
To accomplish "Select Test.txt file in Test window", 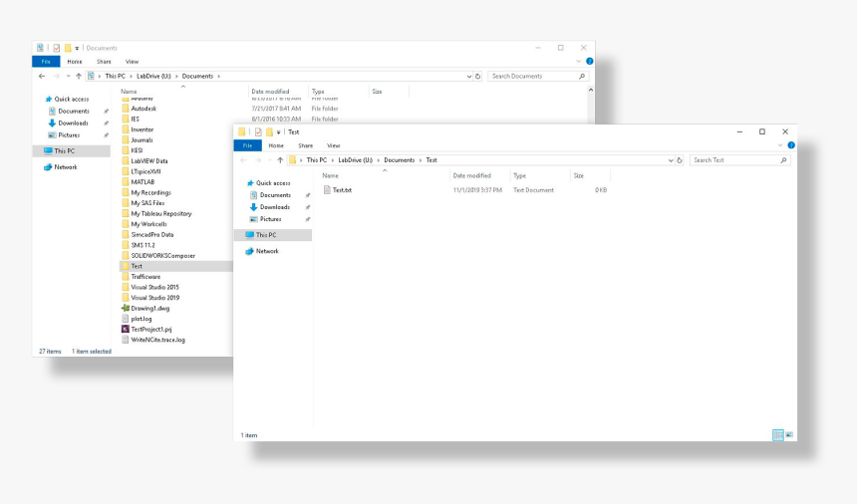I will [342, 190].
